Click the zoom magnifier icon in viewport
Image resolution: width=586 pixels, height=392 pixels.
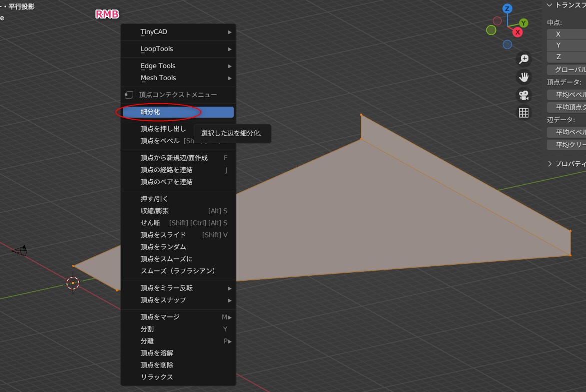524,59
